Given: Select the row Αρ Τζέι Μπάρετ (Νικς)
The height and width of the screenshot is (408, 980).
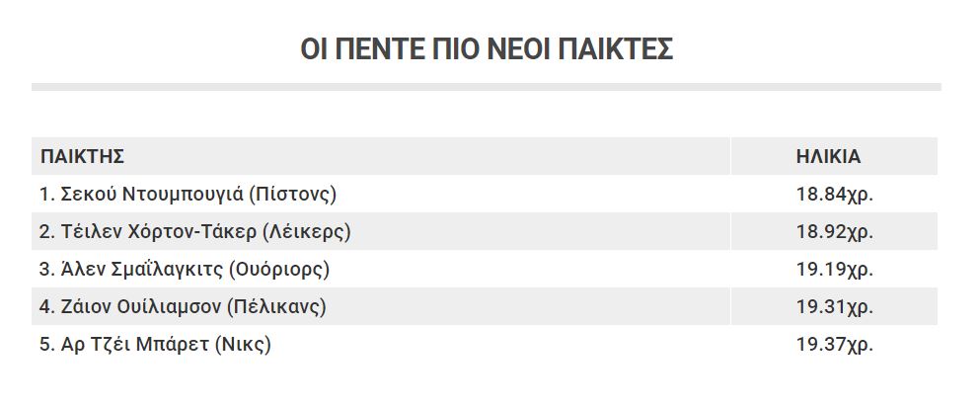Looking at the screenshot, I should click(485, 344).
